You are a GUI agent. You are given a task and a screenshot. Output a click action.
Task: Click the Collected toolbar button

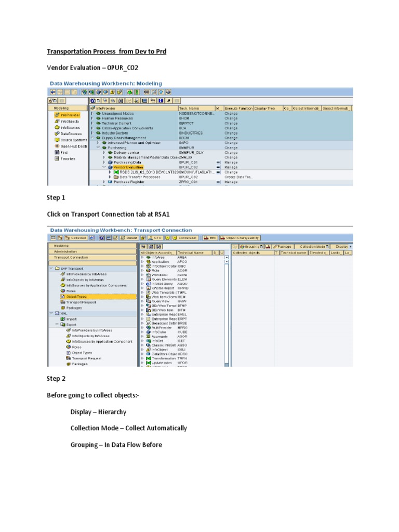coord(76,238)
